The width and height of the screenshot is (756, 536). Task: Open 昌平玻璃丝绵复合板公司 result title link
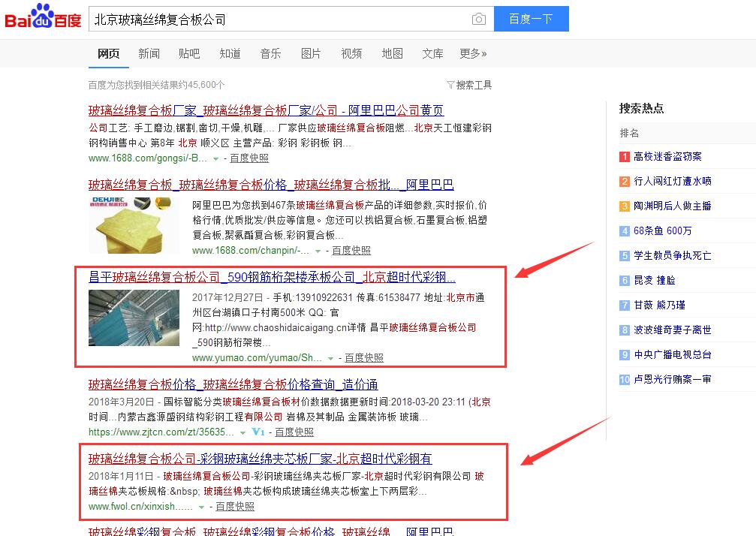(272, 276)
